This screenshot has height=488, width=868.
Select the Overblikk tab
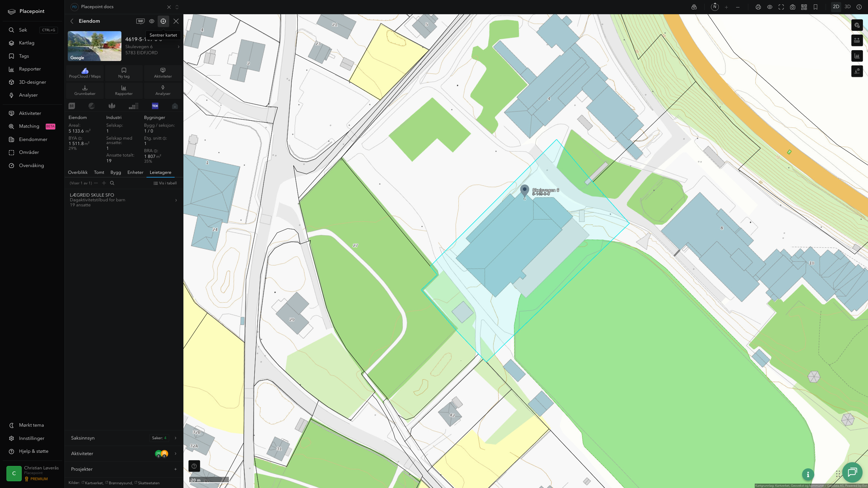tap(78, 172)
